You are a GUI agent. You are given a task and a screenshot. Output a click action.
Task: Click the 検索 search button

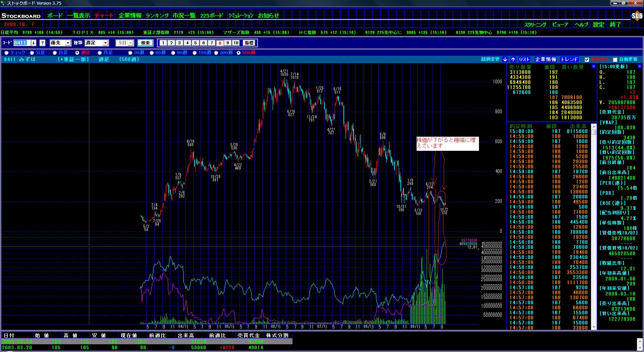tap(145, 43)
